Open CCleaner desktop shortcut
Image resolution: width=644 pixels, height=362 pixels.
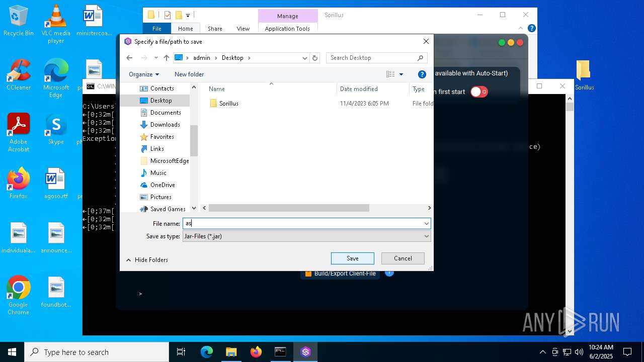point(19,75)
